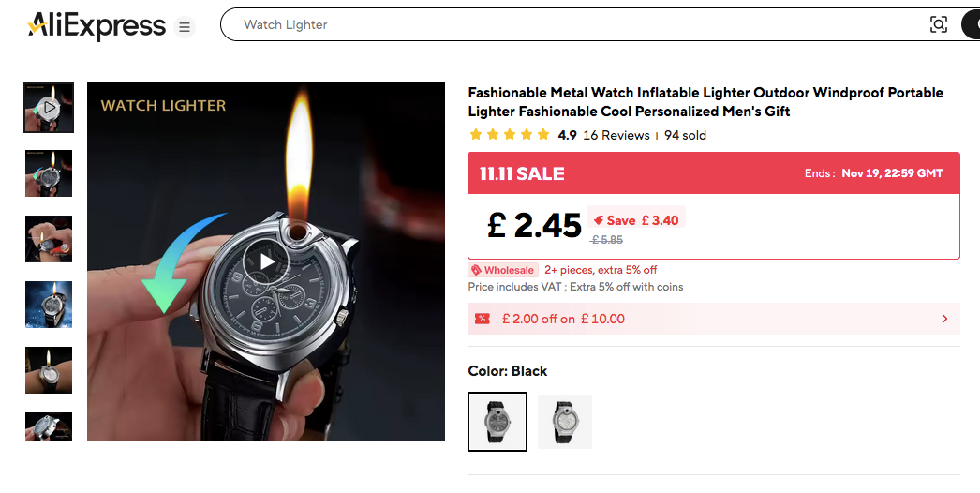Select the video thumbnail at top
The width and height of the screenshot is (980, 493).
[49, 108]
